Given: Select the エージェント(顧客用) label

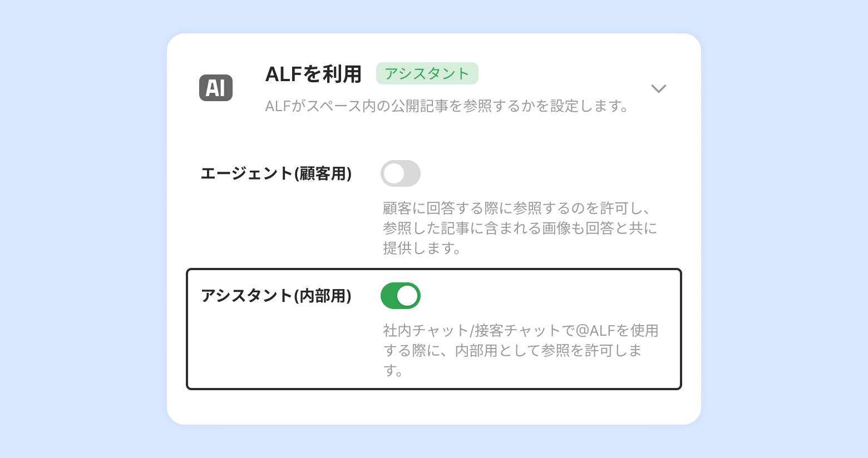Looking at the screenshot, I should click(x=276, y=174).
